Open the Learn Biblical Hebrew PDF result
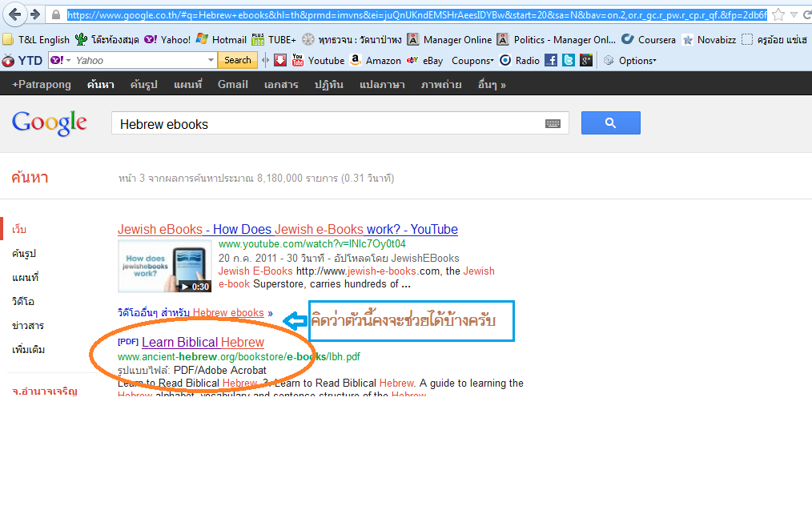Screen dimensions: 812x510 203,342
